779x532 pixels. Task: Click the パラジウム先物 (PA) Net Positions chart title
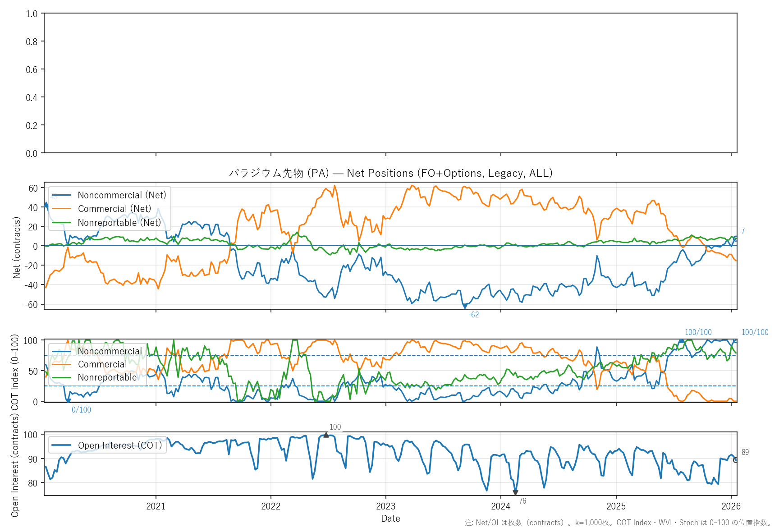coord(390,173)
